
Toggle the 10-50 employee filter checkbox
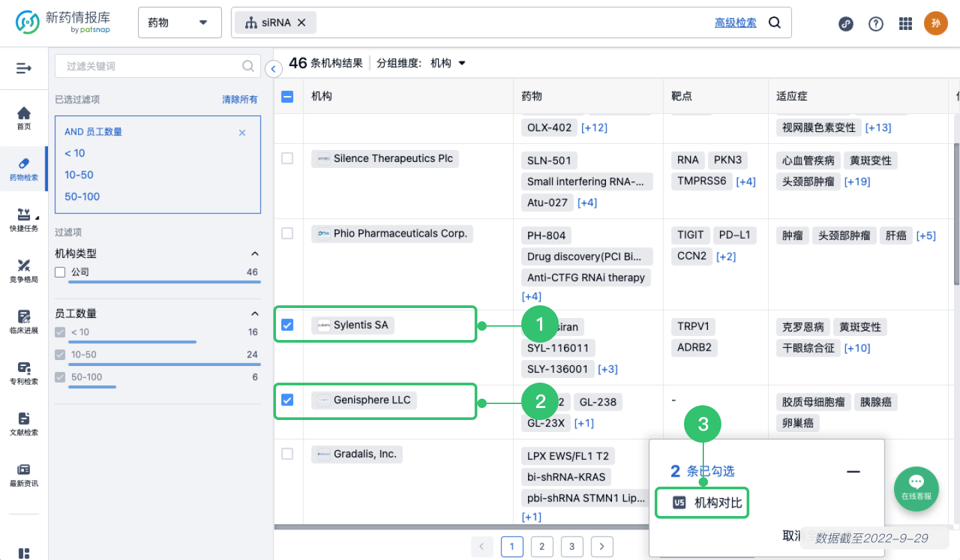click(60, 355)
